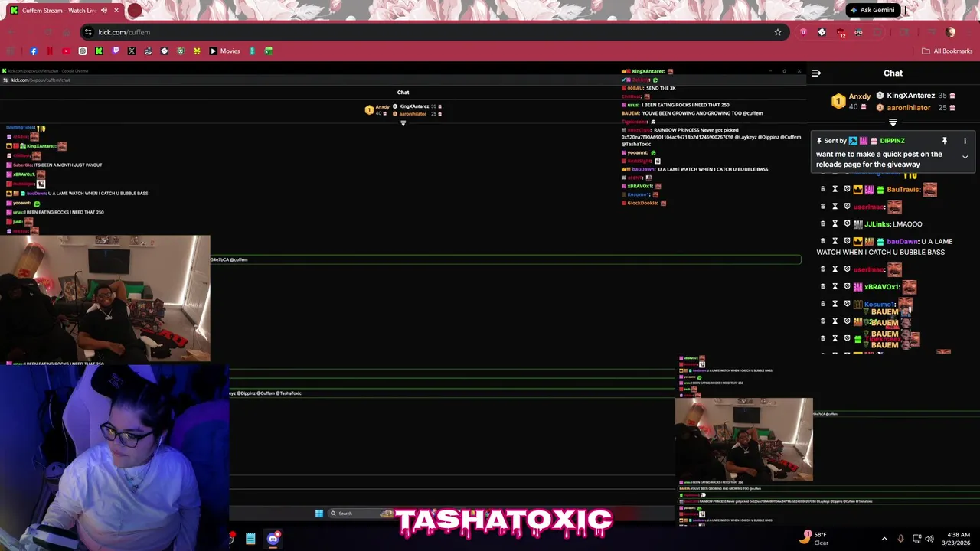Ban bauDawn using the shield icon
Viewport: 980px width, 551px height.
(847, 241)
